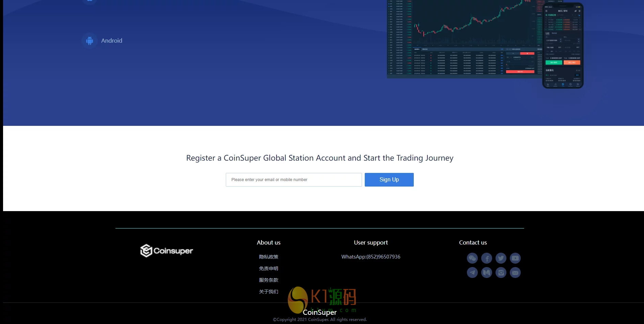Screen dimensions: 644x324
Task: Open the 关于我们 link
Action: pos(269,292)
